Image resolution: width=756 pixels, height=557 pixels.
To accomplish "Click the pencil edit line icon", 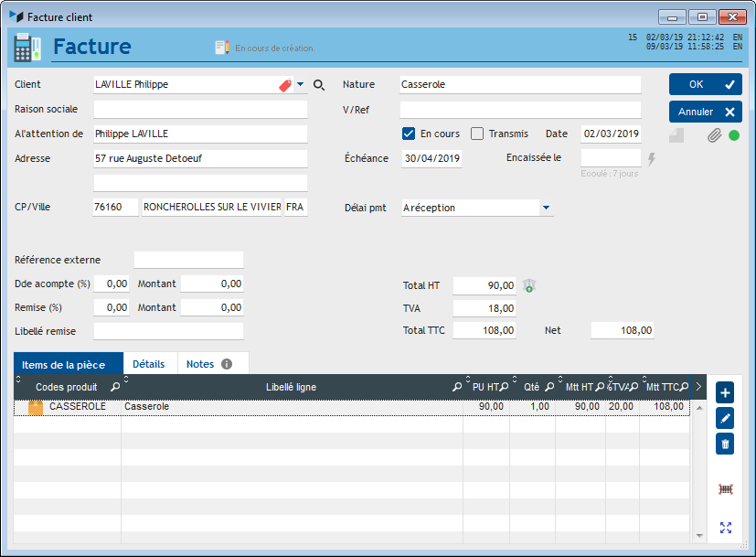I will 726,419.
